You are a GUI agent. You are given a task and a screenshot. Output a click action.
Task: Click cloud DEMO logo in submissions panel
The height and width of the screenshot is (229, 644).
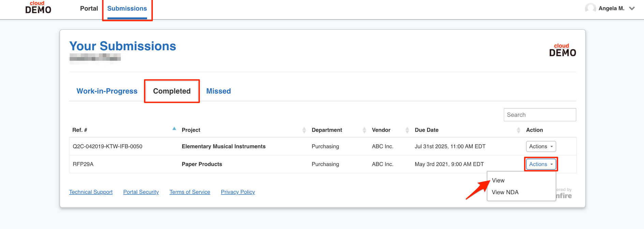(562, 50)
